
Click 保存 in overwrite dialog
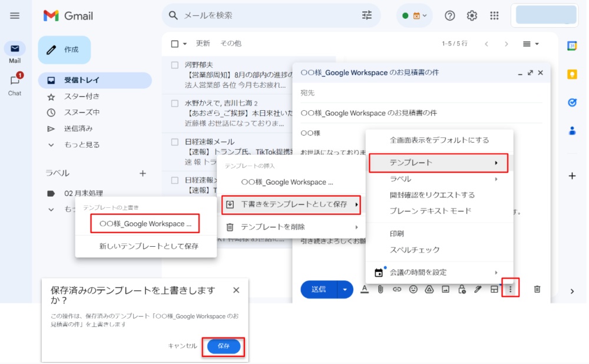(223, 346)
